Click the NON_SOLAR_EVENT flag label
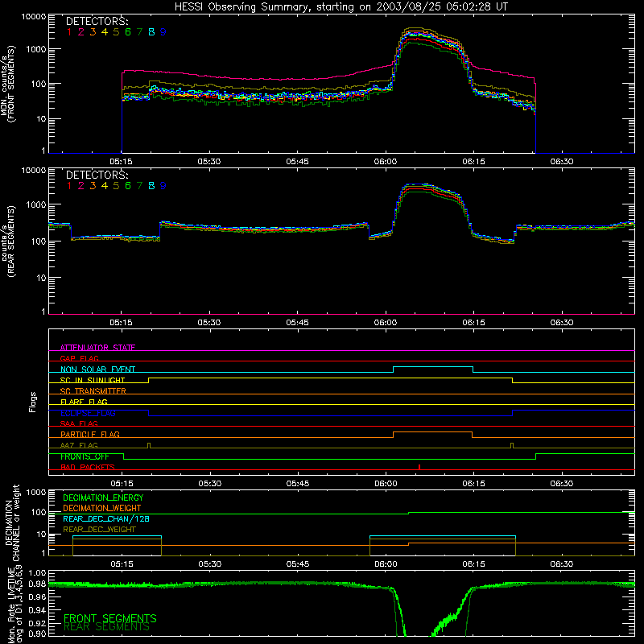 97,369
